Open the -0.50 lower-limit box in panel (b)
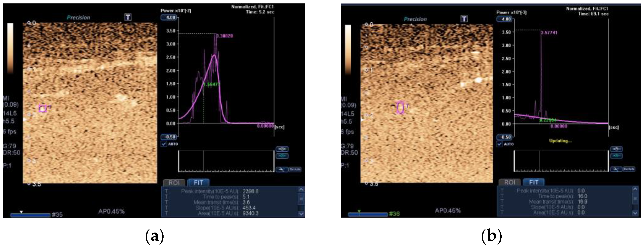Image resolution: width=644 pixels, height=248 pixels. tap(505, 137)
